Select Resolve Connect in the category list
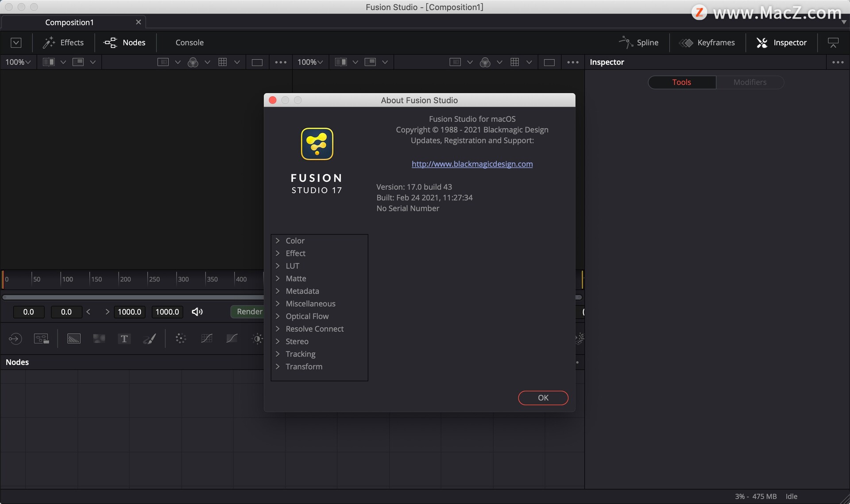850x504 pixels. [x=314, y=329]
